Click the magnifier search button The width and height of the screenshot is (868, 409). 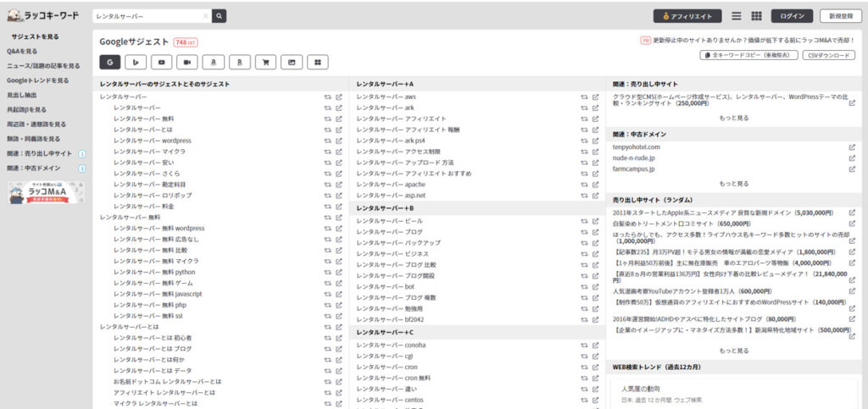220,17
